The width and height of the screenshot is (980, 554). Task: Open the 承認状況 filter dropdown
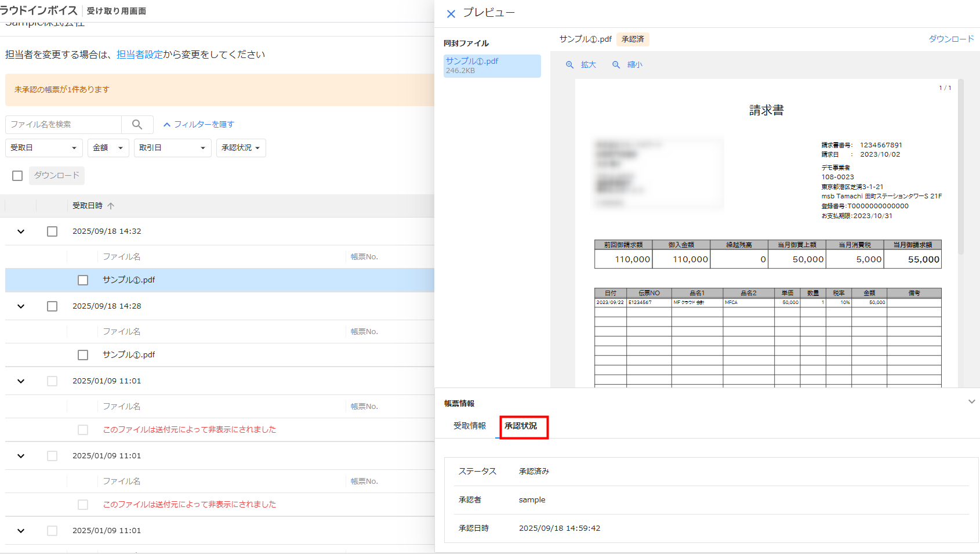coord(241,148)
